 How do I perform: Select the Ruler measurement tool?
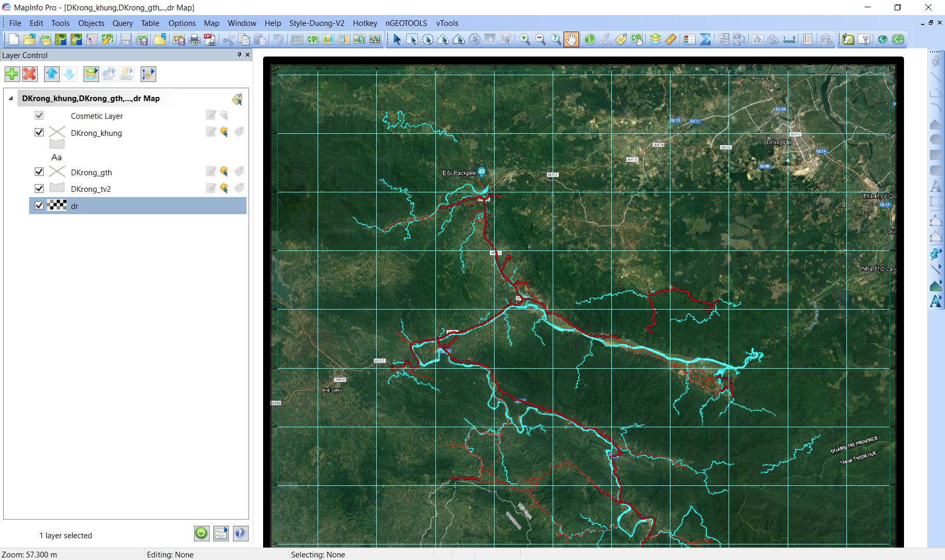pos(670,39)
